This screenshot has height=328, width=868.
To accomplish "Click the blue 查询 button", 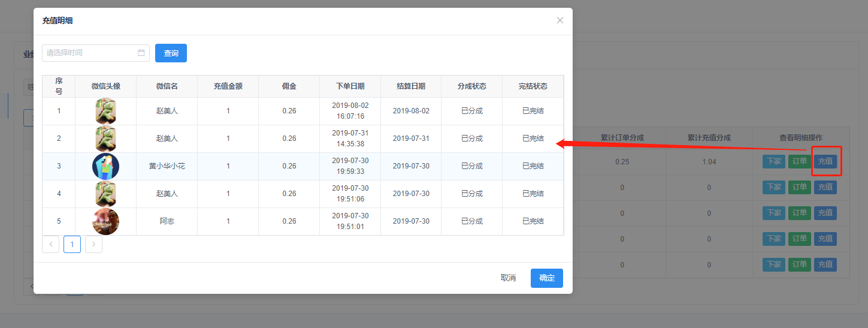I will (171, 53).
